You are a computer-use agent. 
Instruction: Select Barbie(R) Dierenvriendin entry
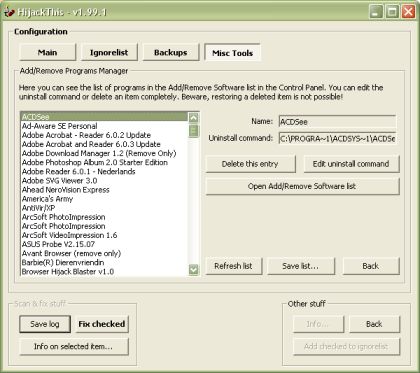(104, 262)
